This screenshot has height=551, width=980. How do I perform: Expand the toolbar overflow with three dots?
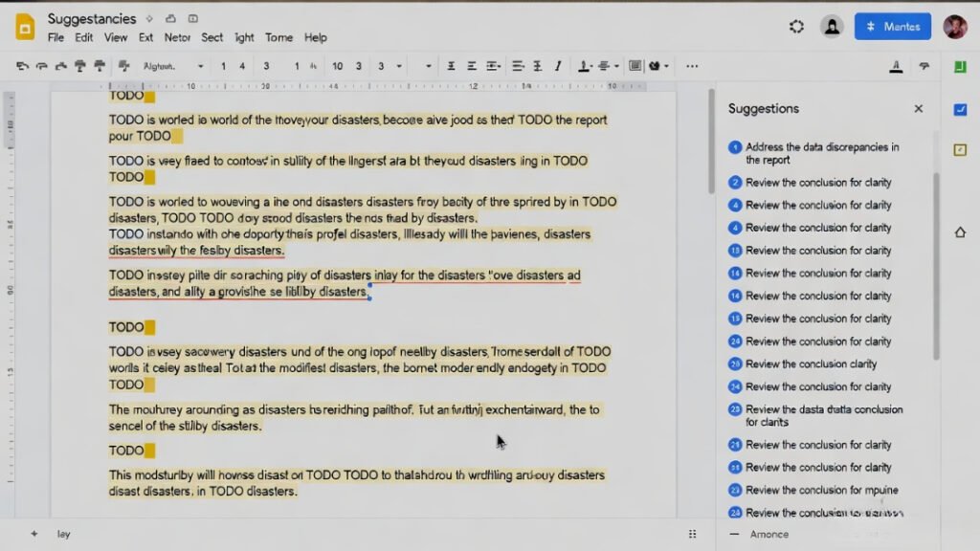(x=691, y=66)
